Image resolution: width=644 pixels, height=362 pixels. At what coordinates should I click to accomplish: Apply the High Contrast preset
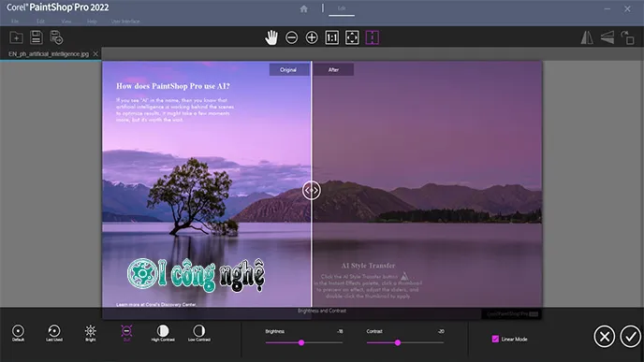pyautogui.click(x=163, y=333)
